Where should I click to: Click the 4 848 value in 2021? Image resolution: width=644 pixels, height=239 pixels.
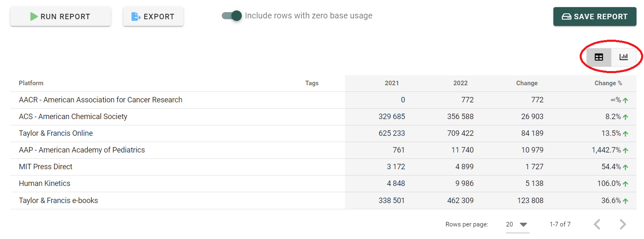tap(396, 183)
